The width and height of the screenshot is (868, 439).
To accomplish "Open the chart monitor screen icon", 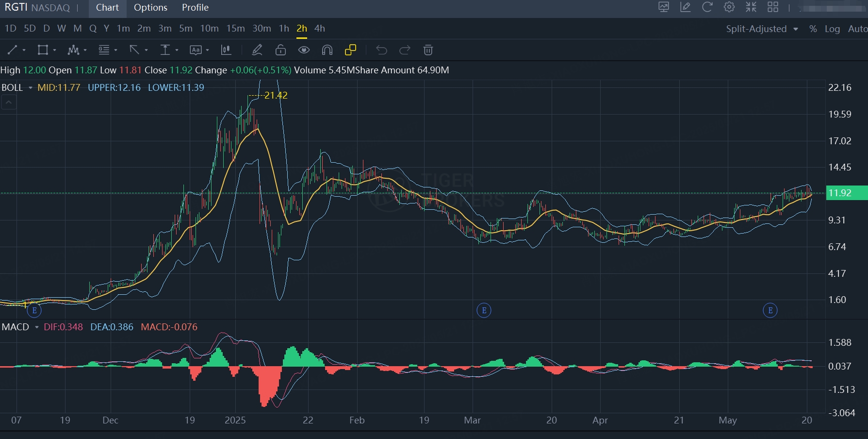I will 664,7.
